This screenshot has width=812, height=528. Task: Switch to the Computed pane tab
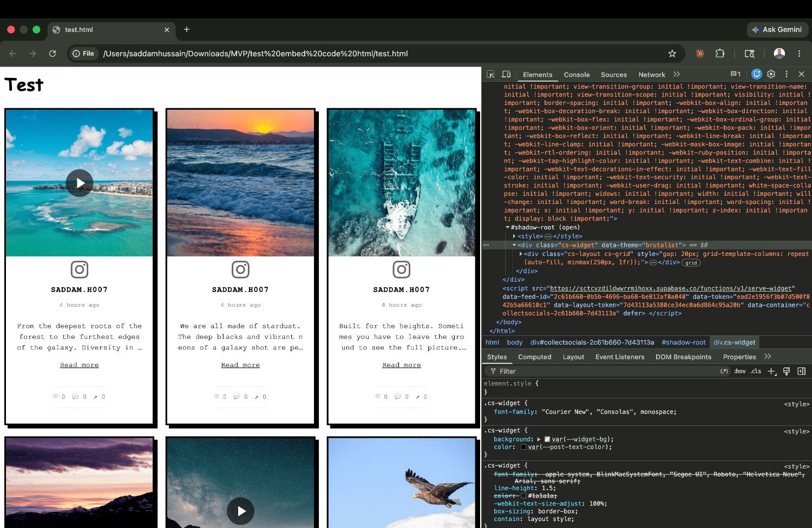pyautogui.click(x=534, y=357)
